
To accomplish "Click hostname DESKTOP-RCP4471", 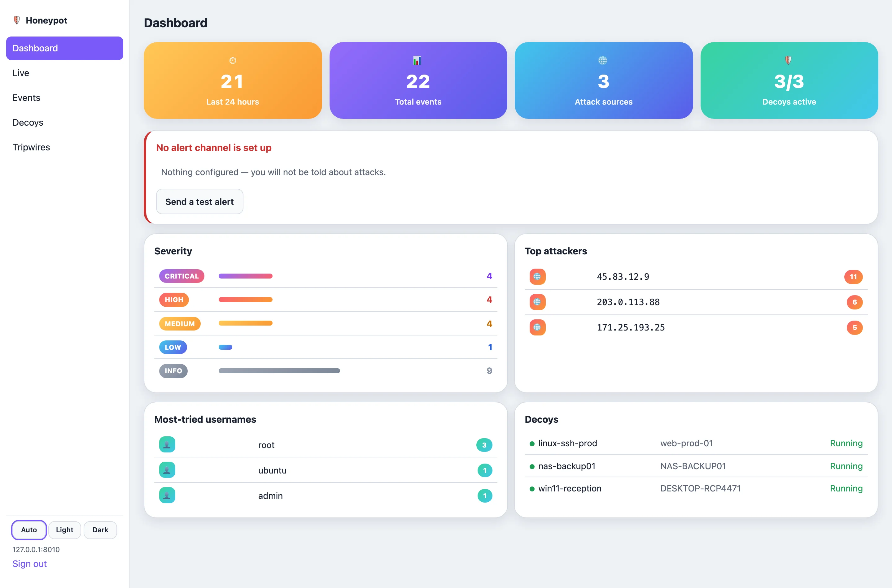I will tap(701, 488).
